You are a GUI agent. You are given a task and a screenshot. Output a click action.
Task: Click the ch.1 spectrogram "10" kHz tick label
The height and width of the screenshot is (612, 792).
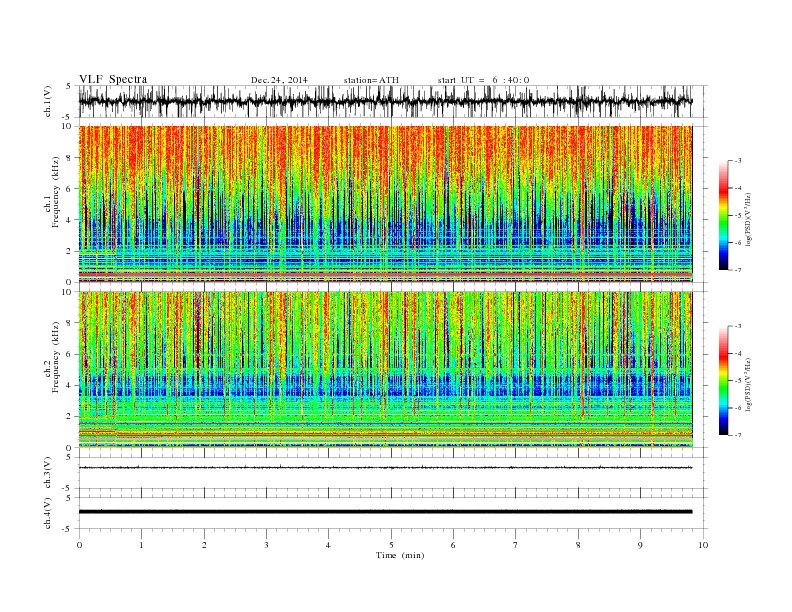(69, 126)
